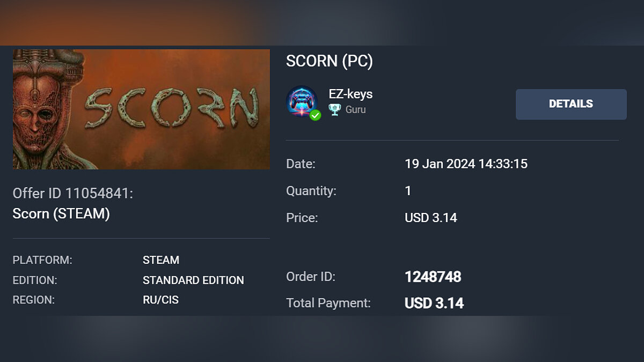Click the Total Payment amount USD 3.14
644x362 pixels.
pyautogui.click(x=434, y=303)
